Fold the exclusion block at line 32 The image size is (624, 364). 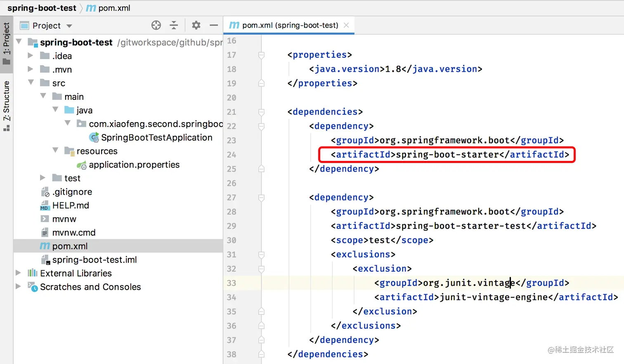[x=261, y=269]
